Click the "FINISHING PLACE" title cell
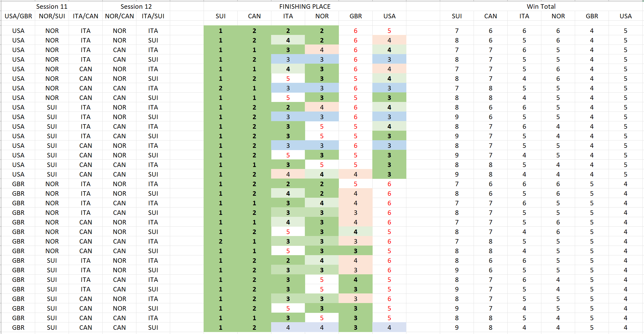Screen dimensions: 644x334 click(305, 6)
